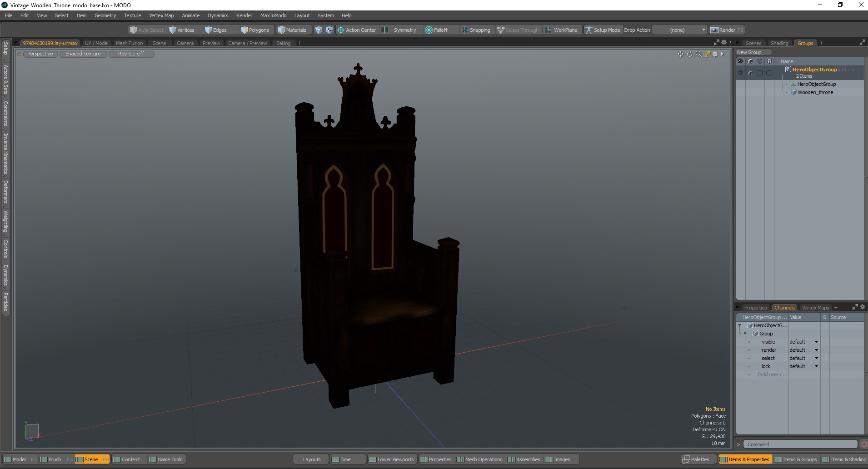Open the render channel default dropdown
The width and height of the screenshot is (868, 469).
point(803,350)
